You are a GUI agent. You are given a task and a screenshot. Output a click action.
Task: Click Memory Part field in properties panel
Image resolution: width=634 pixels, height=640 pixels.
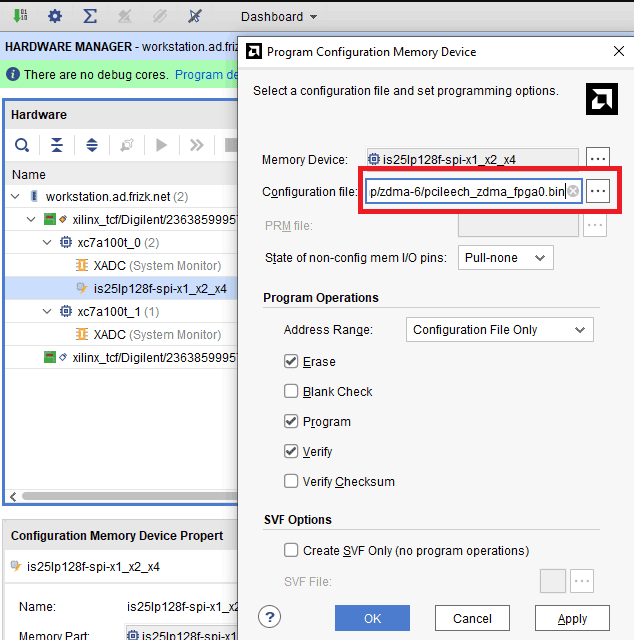coord(182,635)
